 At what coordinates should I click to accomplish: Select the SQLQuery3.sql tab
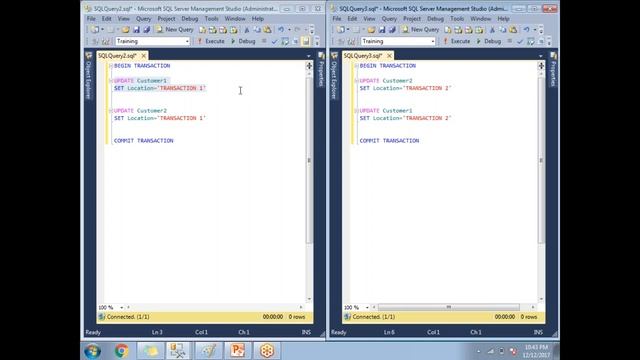click(363, 56)
